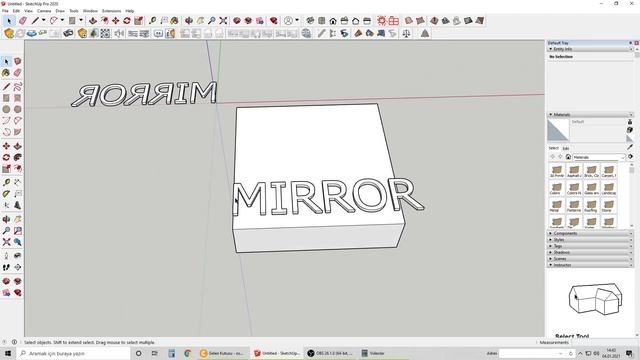Open the Arc tool dropdown arrow
This screenshot has width=640, height=360.
pyautogui.click(x=62, y=20)
